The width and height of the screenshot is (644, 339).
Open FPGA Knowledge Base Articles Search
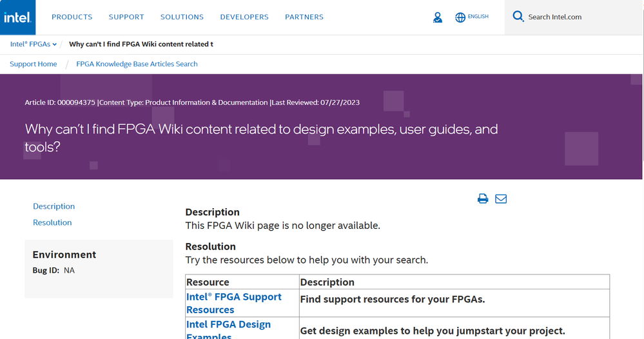[137, 64]
